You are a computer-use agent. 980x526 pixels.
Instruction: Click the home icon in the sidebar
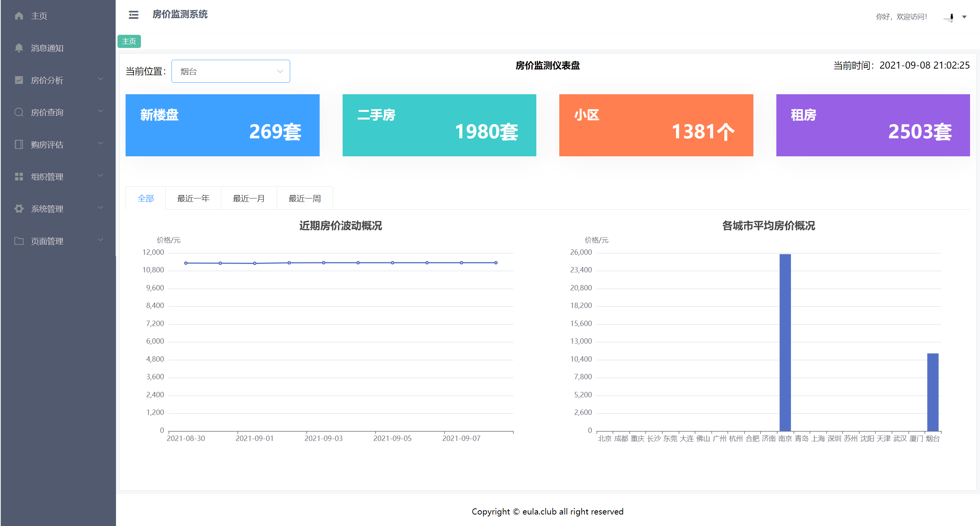19,16
